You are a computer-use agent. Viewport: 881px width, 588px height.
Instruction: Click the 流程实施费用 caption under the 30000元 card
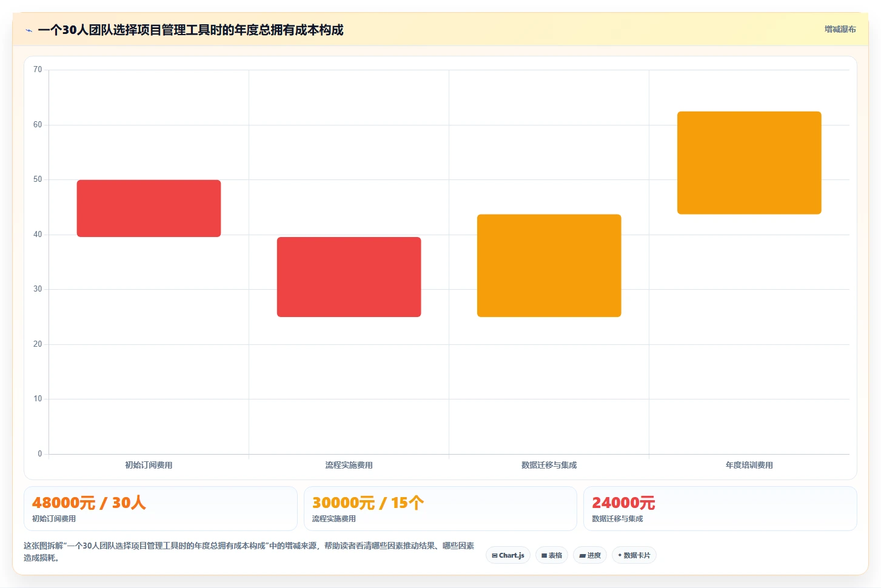click(334, 519)
